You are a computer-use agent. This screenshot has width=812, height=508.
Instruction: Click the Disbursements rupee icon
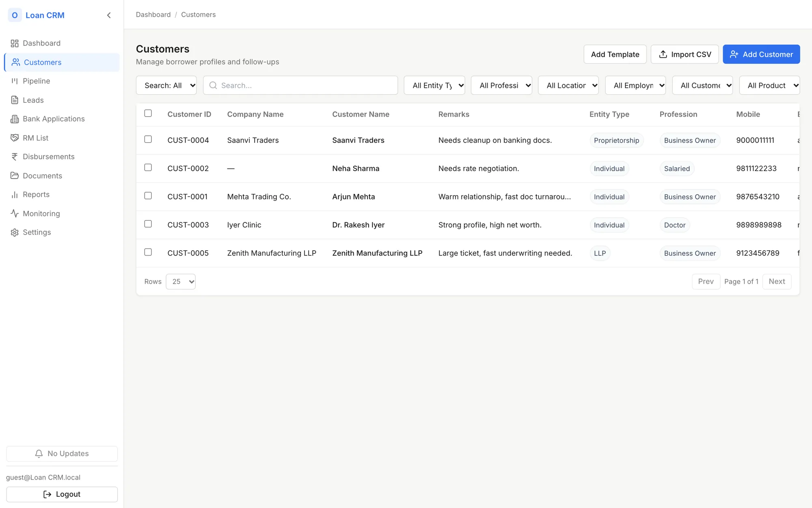tap(15, 156)
